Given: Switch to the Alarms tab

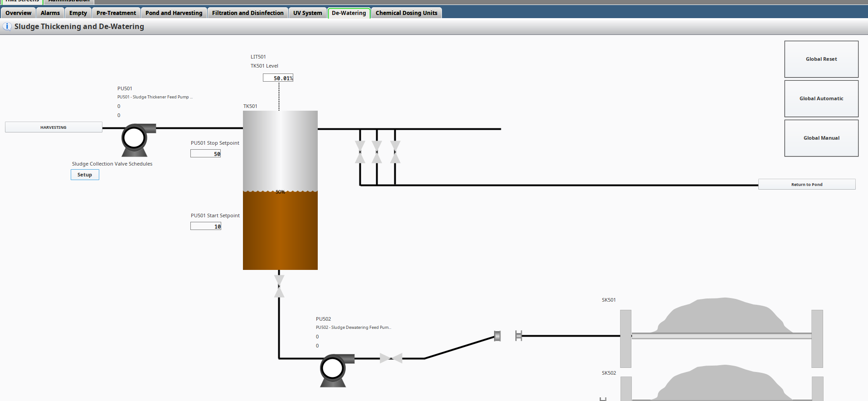Looking at the screenshot, I should coord(50,13).
